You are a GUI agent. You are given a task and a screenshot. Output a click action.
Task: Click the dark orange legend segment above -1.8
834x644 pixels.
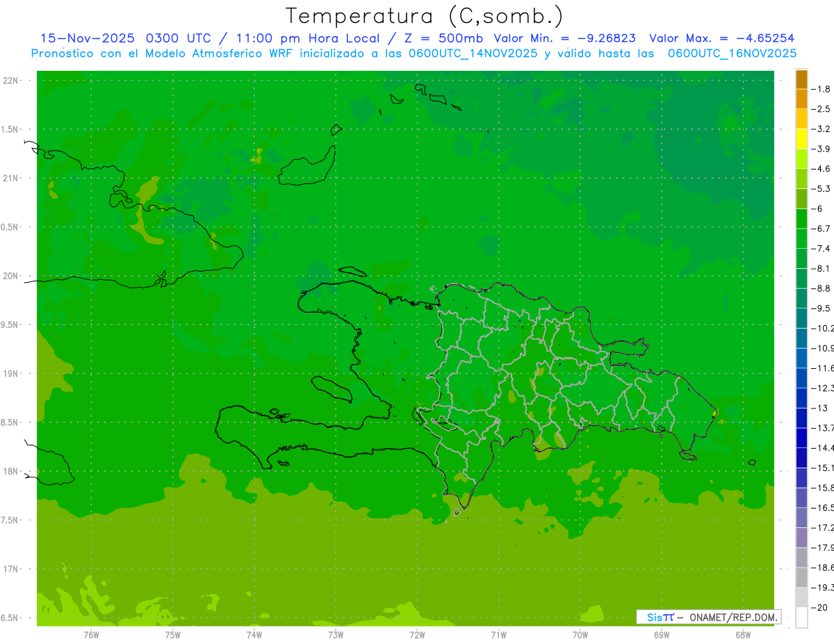coord(801,79)
